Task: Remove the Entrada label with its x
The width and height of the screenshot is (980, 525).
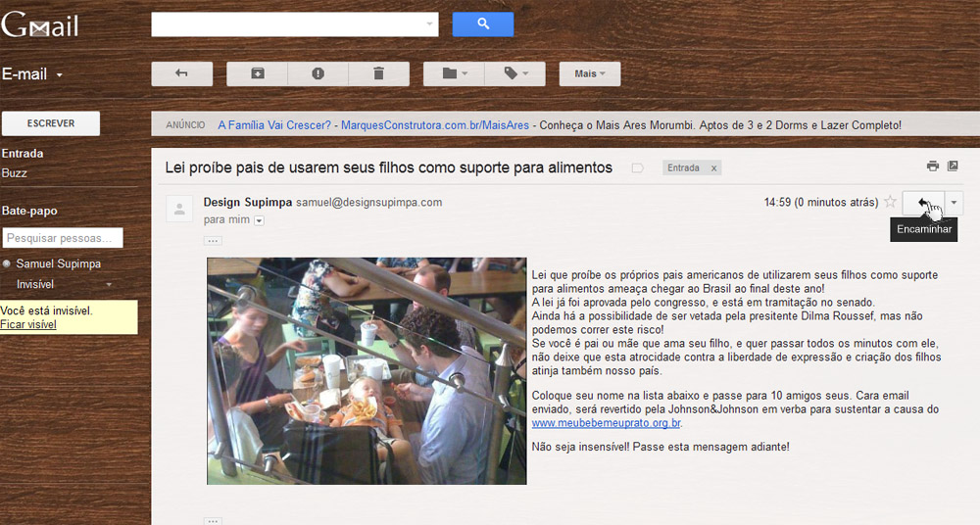Action: (713, 167)
